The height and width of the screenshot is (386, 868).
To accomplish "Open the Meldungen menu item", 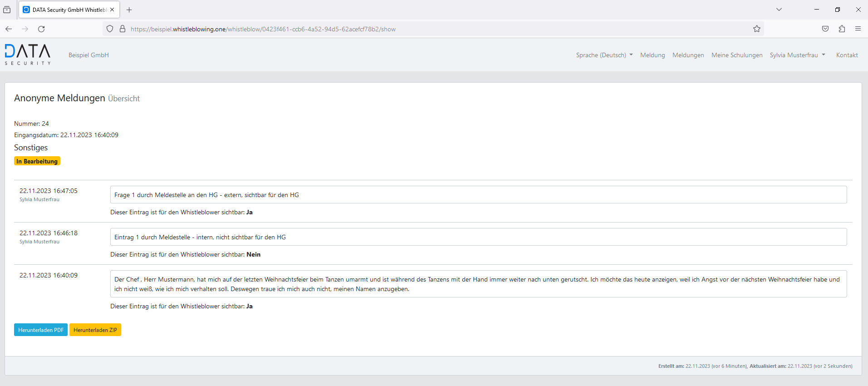I will click(688, 55).
